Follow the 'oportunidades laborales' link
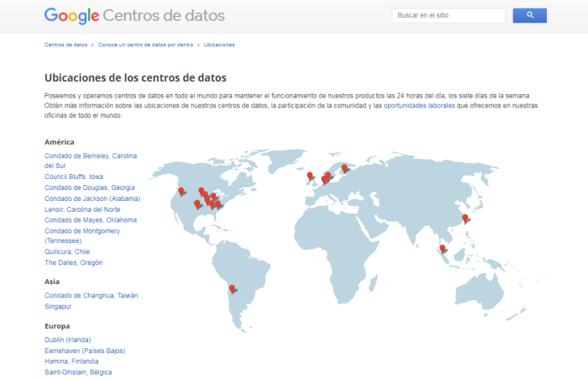 tap(419, 106)
